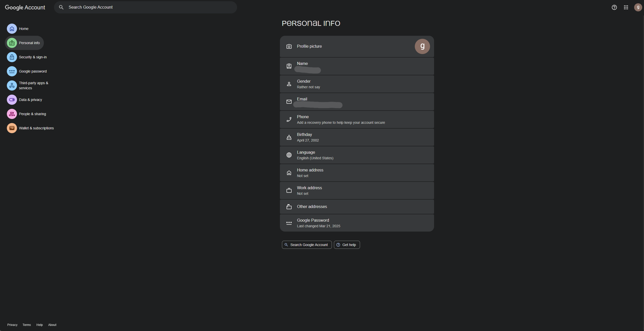Image resolution: width=644 pixels, height=331 pixels.
Task: Click the Search Google Account button
Action: click(307, 245)
